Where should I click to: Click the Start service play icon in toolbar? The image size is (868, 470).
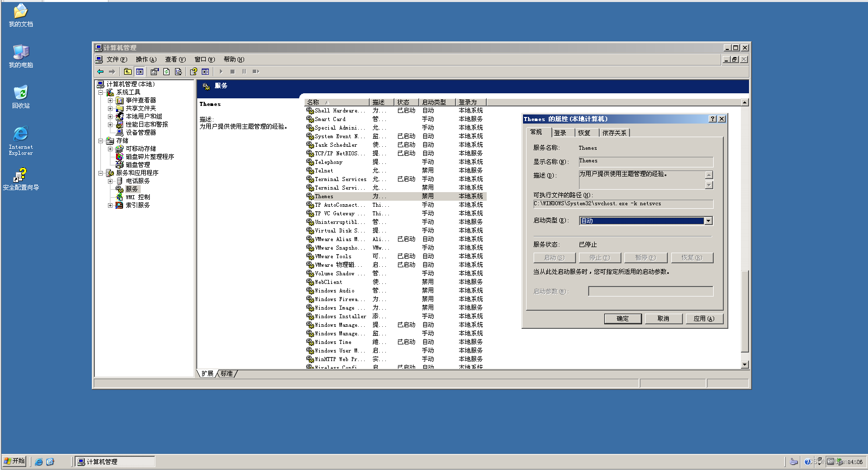pyautogui.click(x=221, y=72)
